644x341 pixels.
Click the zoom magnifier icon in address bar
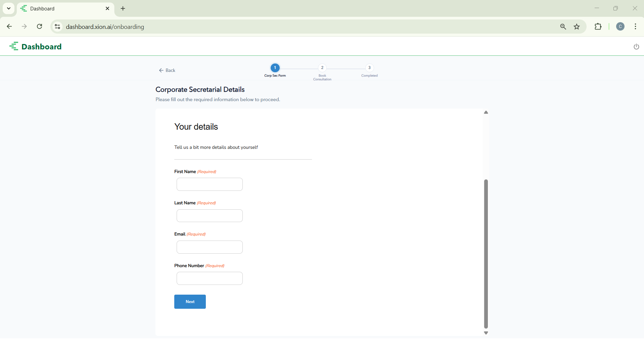coord(563,27)
